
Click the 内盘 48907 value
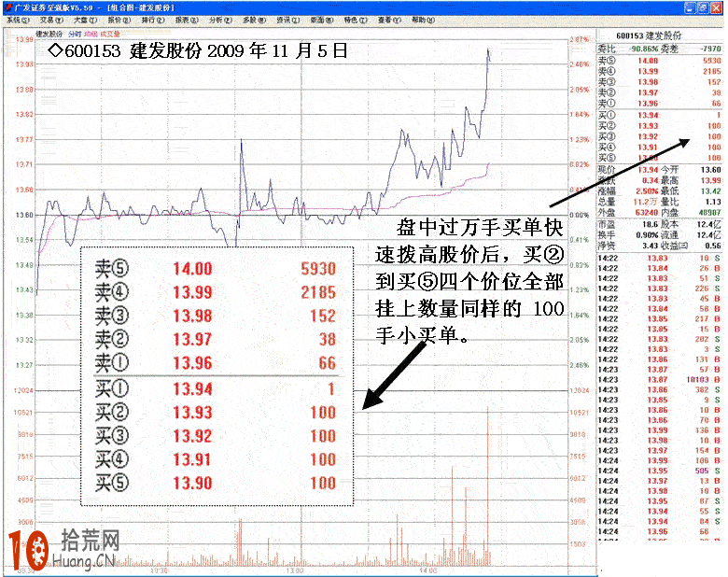(710, 212)
